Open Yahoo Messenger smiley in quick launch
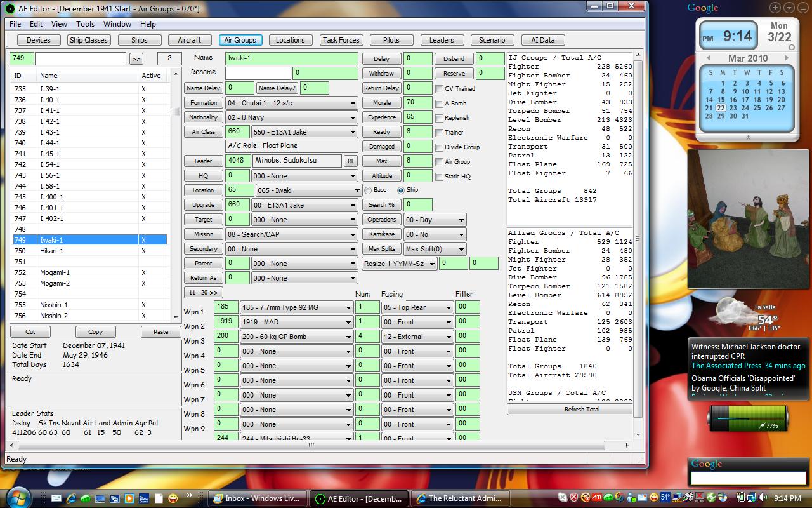The height and width of the screenshot is (508, 812). click(x=173, y=498)
